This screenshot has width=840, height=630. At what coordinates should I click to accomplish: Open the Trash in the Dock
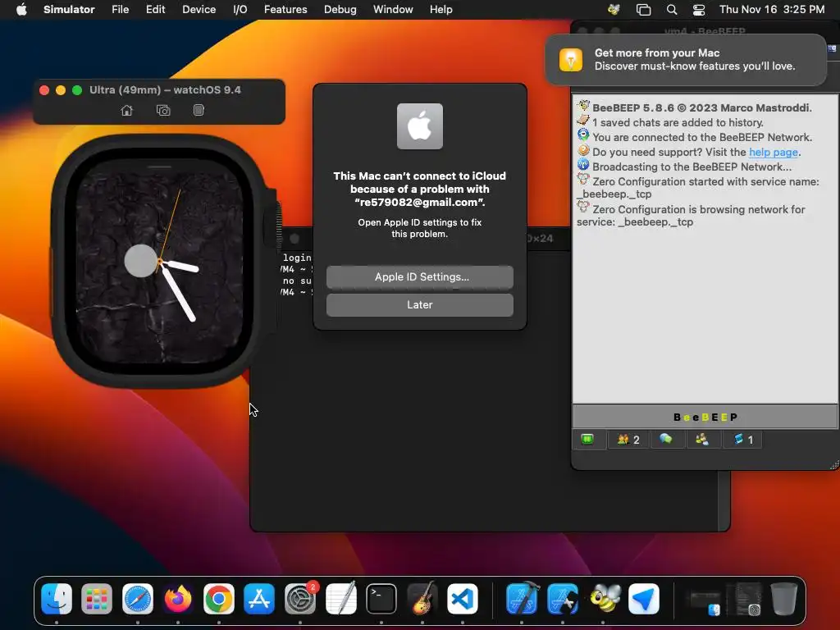783,598
